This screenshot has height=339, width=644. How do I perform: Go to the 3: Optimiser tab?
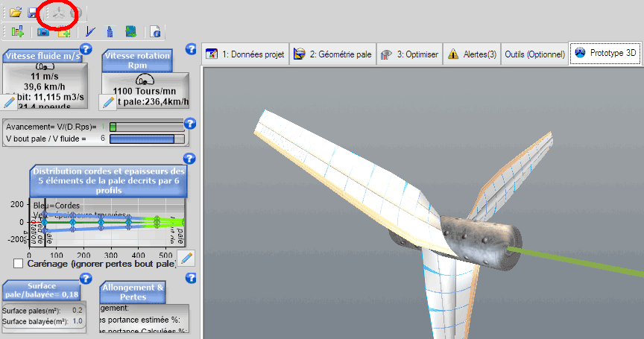pos(410,54)
